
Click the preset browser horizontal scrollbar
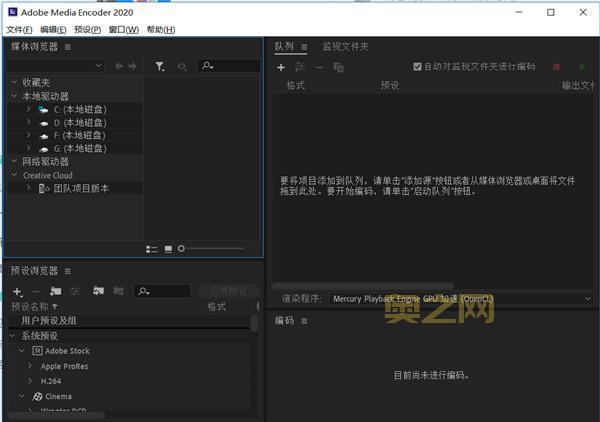(x=57, y=415)
